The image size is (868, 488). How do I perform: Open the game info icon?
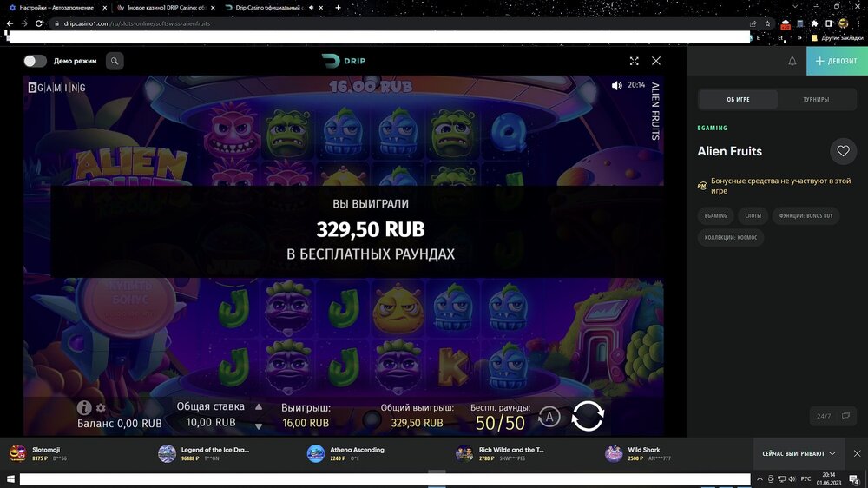83,408
